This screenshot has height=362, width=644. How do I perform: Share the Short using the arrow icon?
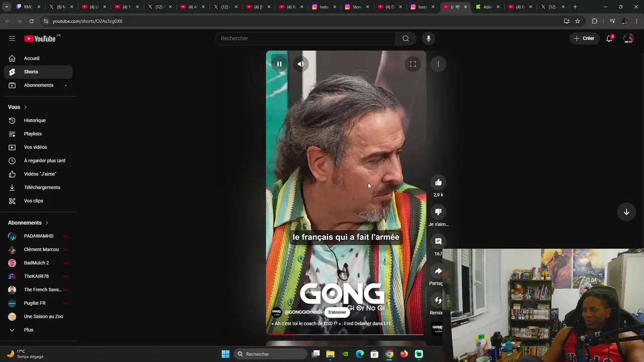pos(438,271)
